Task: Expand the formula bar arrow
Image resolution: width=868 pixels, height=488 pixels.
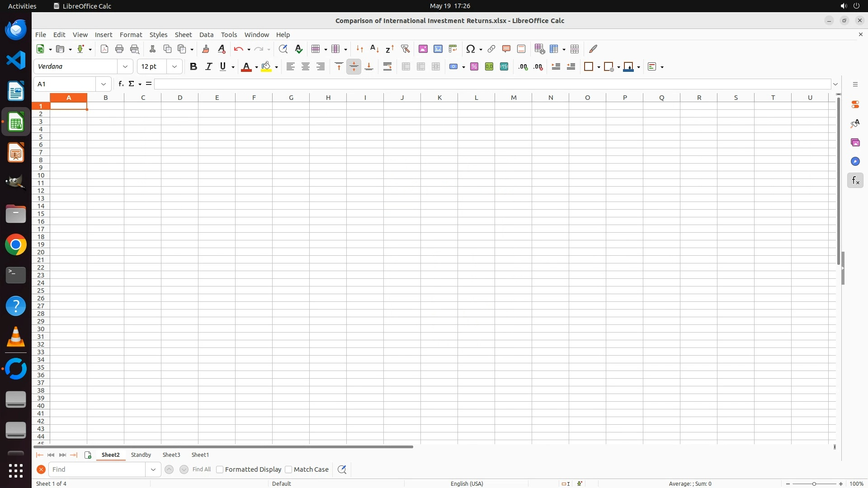Action: tap(835, 84)
